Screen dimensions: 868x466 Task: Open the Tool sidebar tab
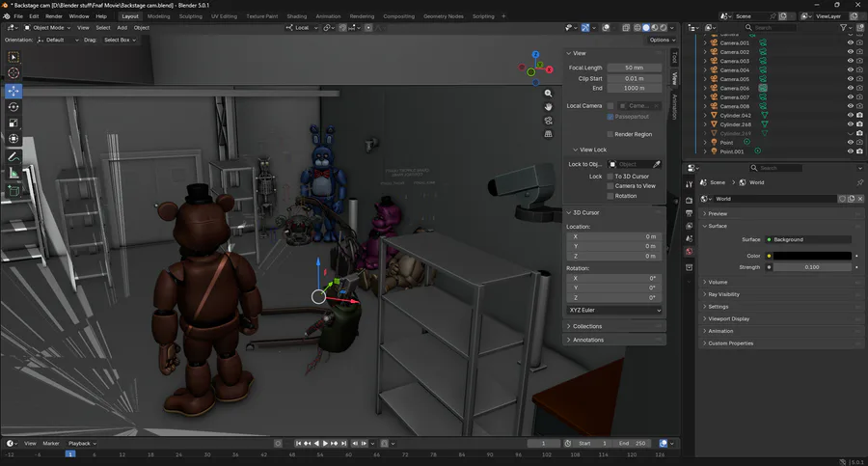click(674, 57)
